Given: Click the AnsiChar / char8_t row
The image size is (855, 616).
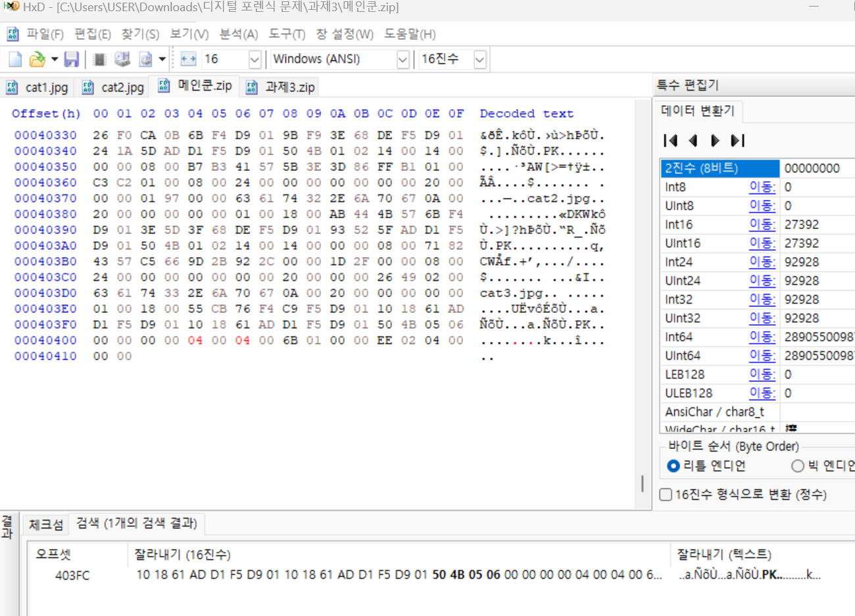Looking at the screenshot, I should coord(757,412).
